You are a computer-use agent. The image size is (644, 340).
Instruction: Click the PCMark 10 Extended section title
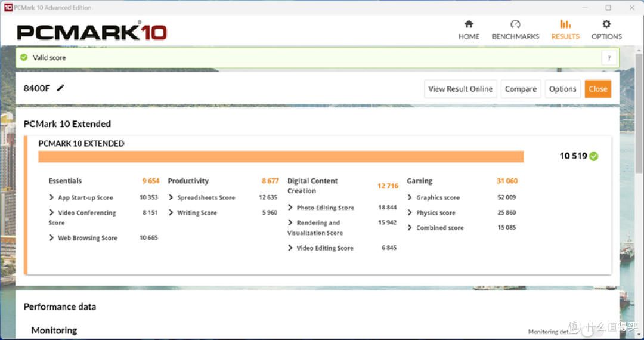pyautogui.click(x=67, y=124)
